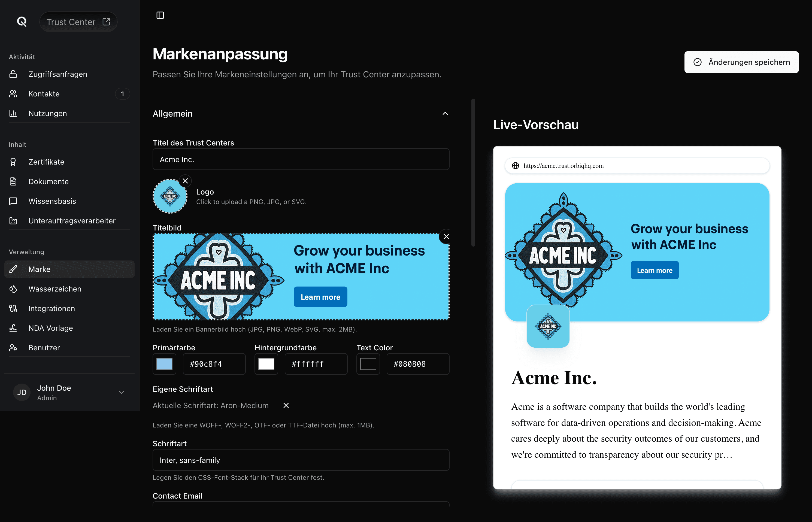Open the Primärfarbe color swatch

coord(164,364)
